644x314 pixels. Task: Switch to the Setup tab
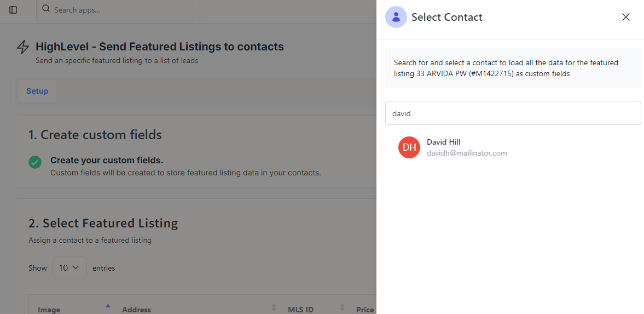pyautogui.click(x=37, y=91)
